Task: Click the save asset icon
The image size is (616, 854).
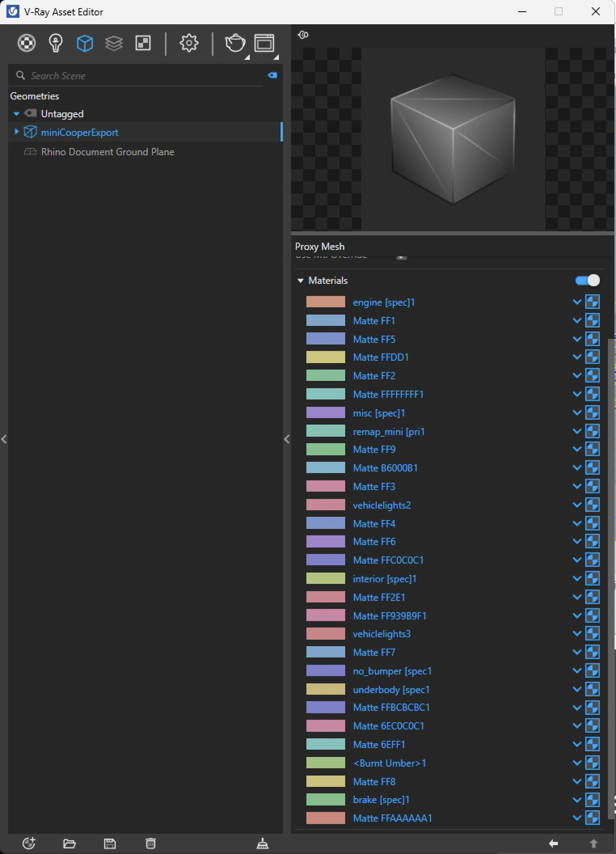Action: click(110, 843)
